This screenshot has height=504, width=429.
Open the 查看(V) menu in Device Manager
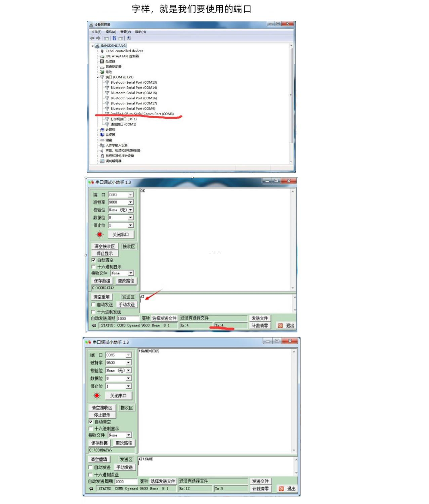(x=126, y=32)
